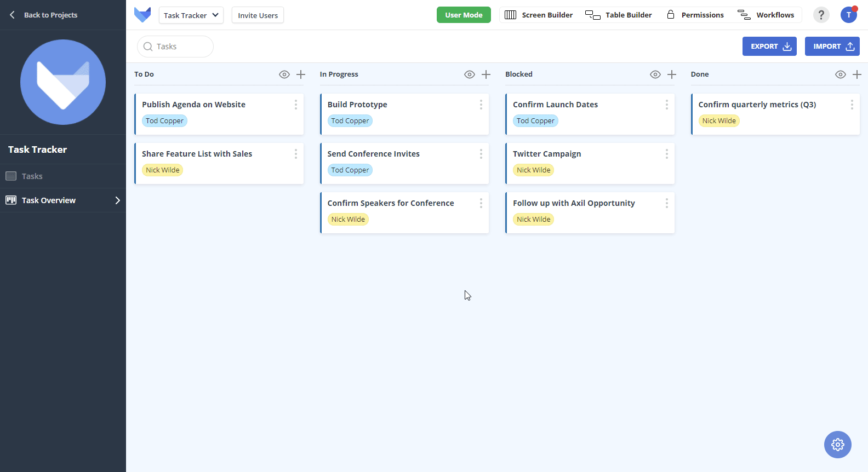868x472 pixels.
Task: Switch to User Mode
Action: (464, 15)
